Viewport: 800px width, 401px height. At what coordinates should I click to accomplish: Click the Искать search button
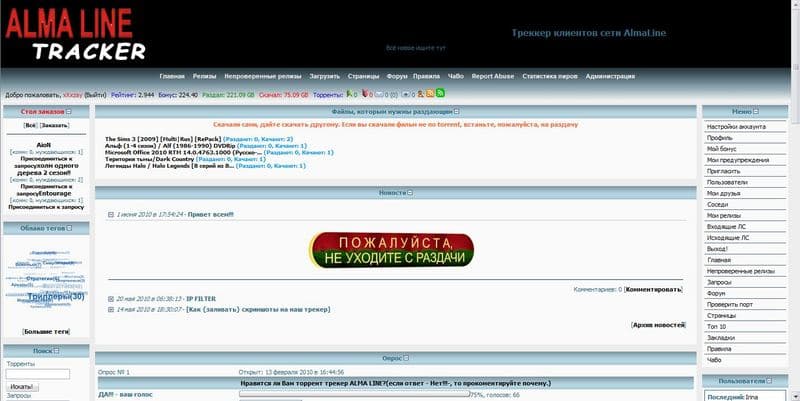click(x=22, y=387)
